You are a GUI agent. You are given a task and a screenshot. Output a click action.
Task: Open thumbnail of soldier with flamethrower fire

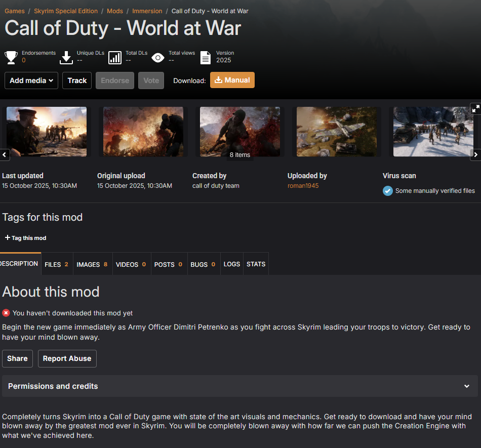pyautogui.click(x=143, y=132)
